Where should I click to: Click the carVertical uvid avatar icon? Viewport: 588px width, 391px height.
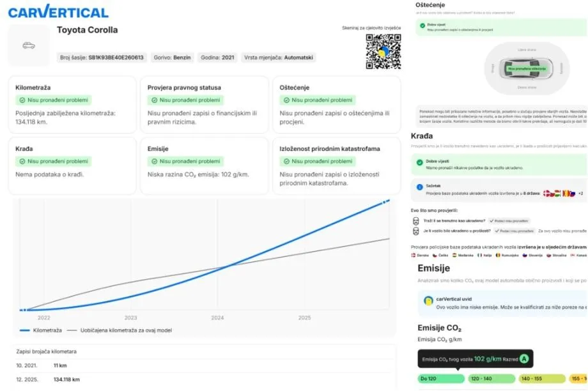click(428, 301)
